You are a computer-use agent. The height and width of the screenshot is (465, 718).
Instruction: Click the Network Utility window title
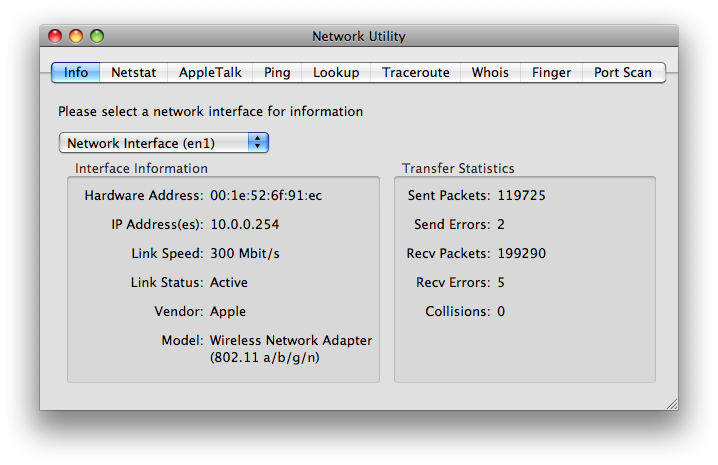click(x=359, y=36)
